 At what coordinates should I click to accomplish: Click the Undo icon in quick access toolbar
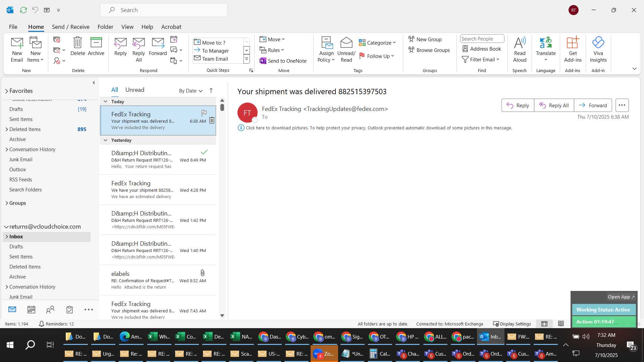tap(35, 10)
